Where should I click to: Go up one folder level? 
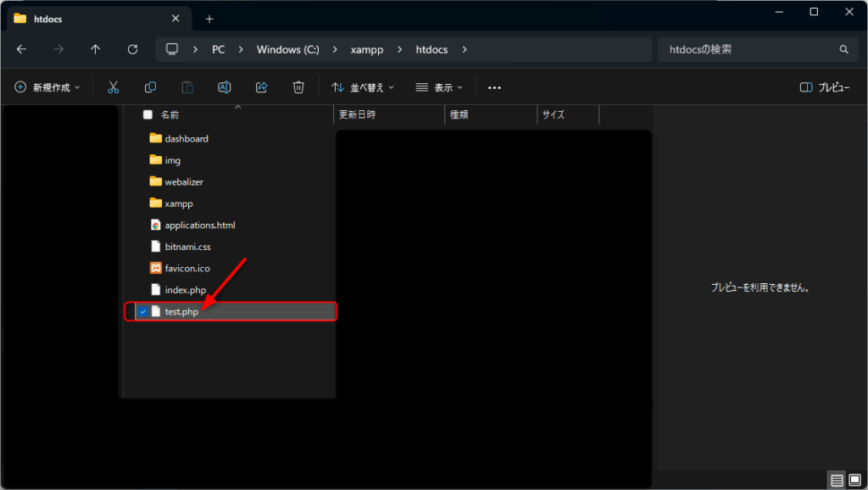click(95, 49)
